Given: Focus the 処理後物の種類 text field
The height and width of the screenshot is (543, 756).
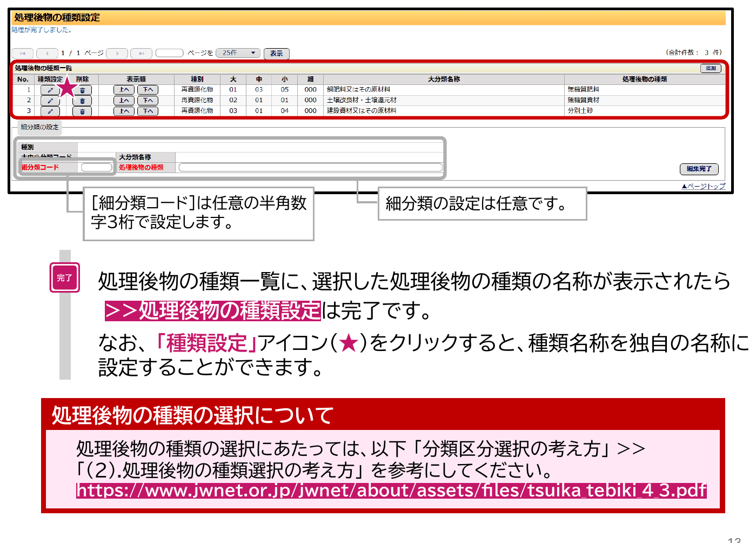Looking at the screenshot, I should (311, 168).
